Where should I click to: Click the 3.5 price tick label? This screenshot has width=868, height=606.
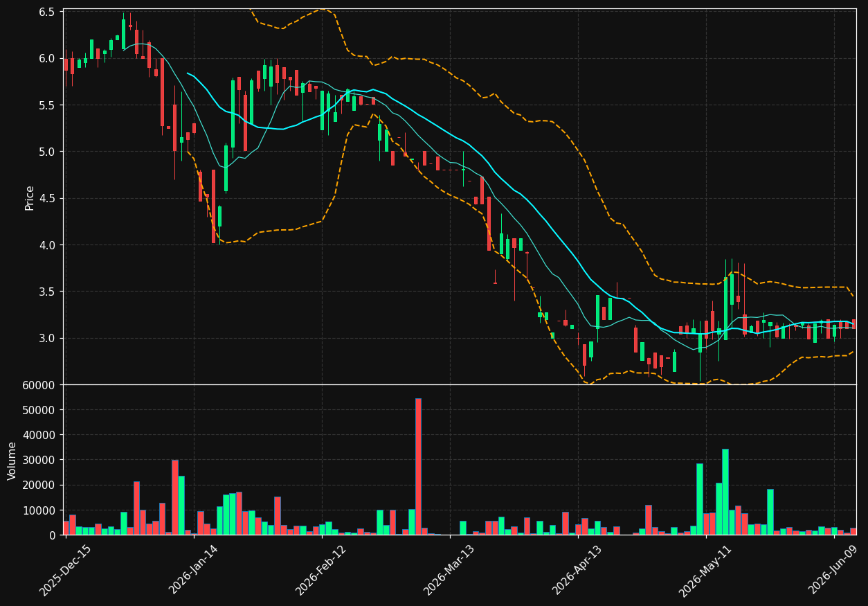pos(48,292)
